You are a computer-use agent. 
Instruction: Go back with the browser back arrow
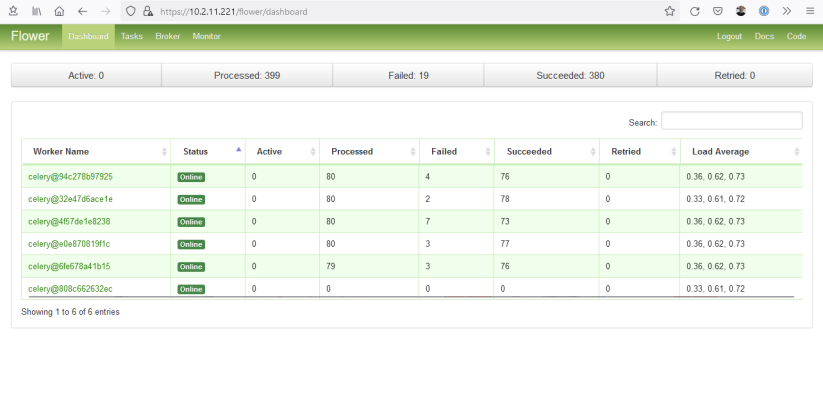coord(83,11)
